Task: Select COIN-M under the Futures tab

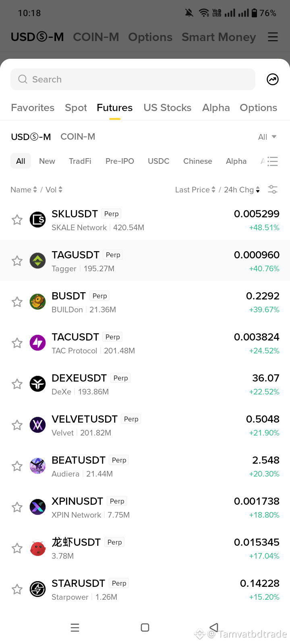Action: click(78, 137)
